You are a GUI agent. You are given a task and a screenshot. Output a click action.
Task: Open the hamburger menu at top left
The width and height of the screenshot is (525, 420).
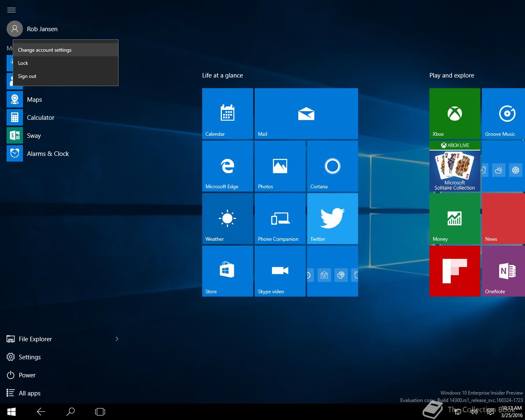pyautogui.click(x=11, y=10)
